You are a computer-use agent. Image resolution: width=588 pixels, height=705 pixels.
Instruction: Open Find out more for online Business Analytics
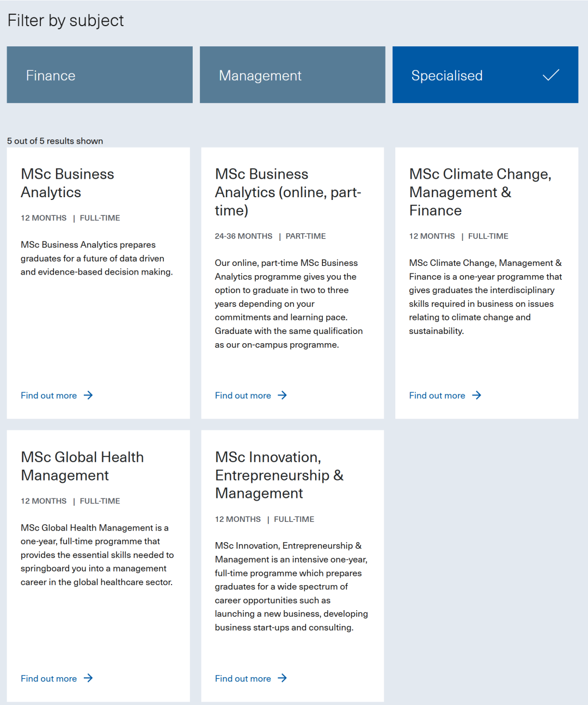click(243, 396)
